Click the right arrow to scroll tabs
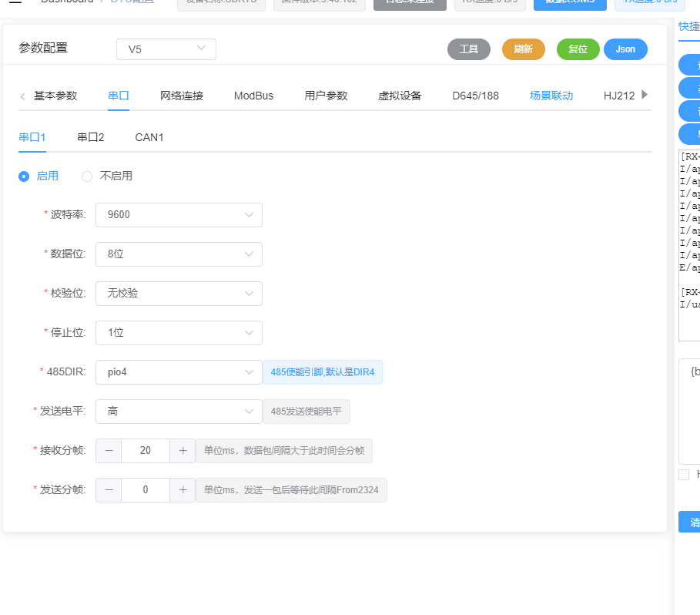This screenshot has width=700, height=615. pyautogui.click(x=647, y=96)
